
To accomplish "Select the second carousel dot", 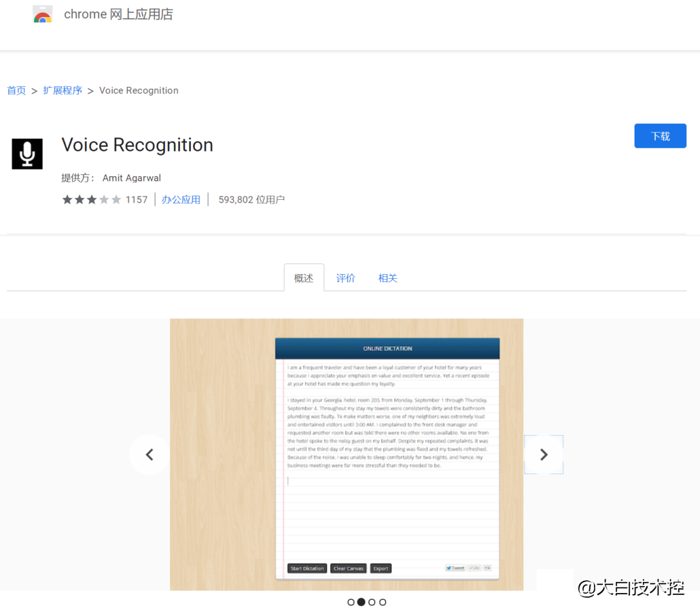I will coord(361,602).
